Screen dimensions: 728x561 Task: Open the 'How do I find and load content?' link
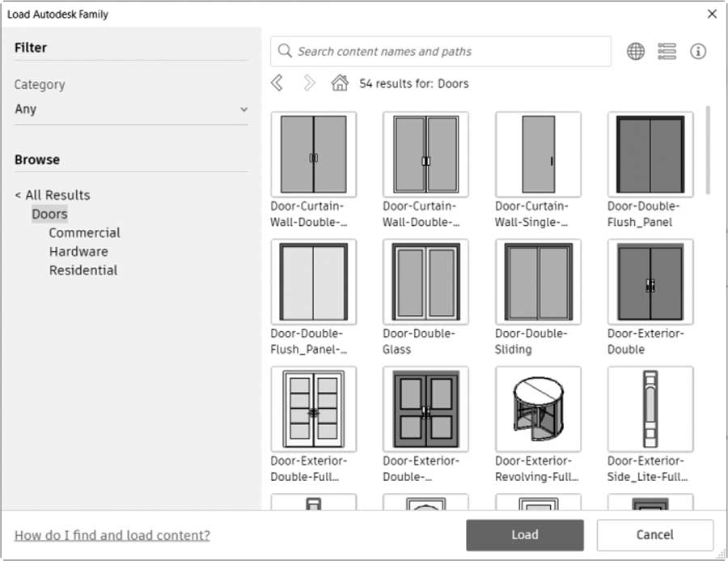tap(112, 535)
